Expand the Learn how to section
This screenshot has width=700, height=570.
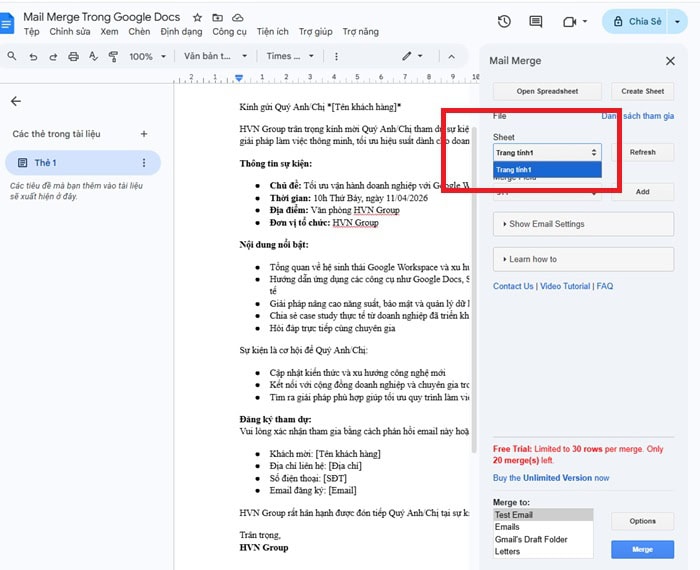click(x=583, y=259)
